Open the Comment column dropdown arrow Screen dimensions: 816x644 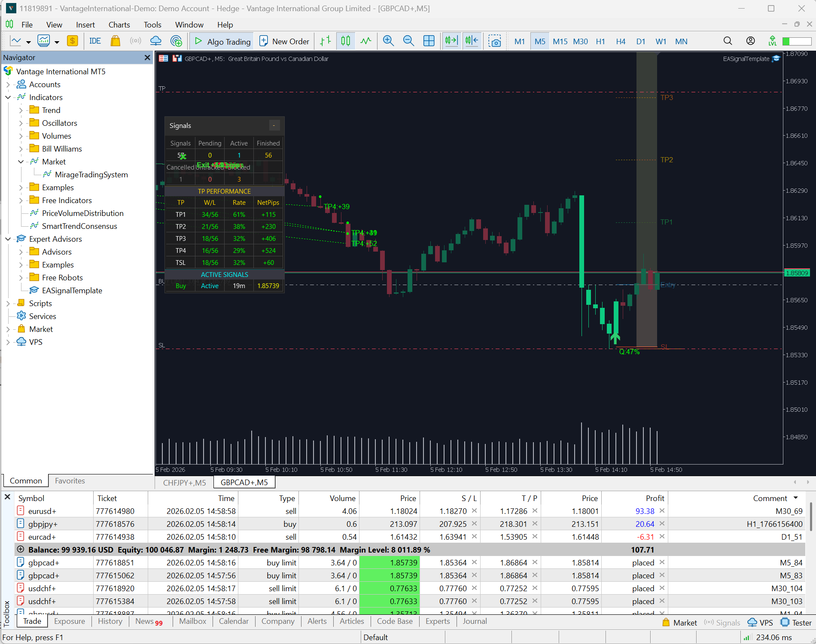coord(795,498)
